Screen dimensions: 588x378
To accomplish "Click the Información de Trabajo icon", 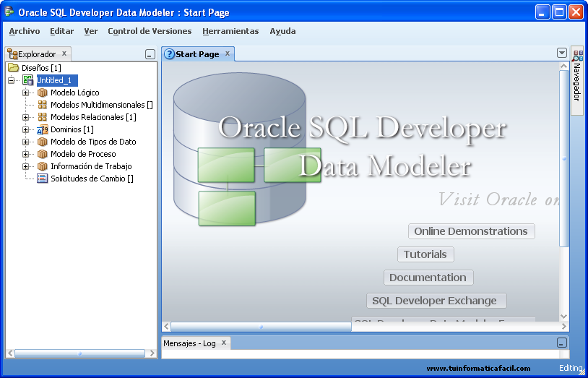I will click(43, 166).
